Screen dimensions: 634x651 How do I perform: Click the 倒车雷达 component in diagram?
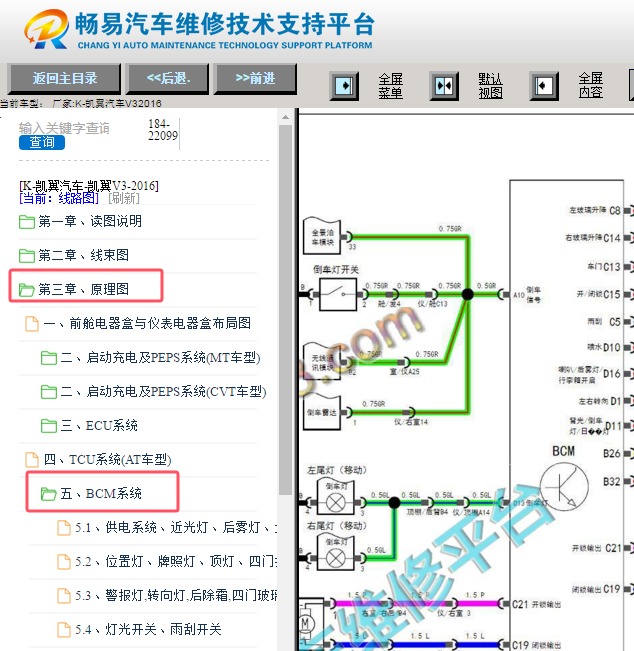322,412
